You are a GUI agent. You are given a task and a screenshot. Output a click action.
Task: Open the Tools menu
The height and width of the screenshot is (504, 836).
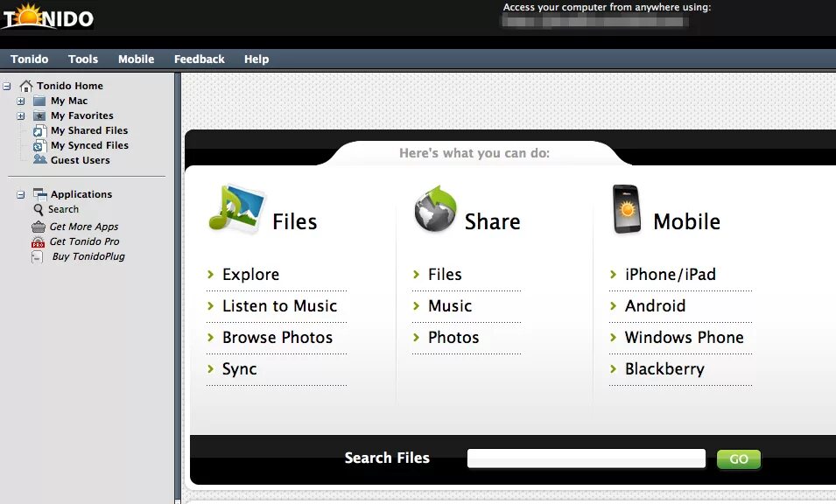(83, 59)
